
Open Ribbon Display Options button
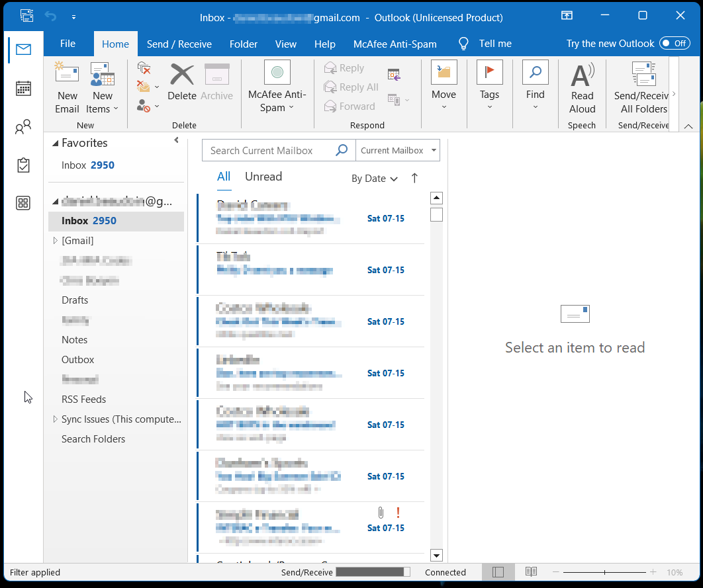pyautogui.click(x=567, y=16)
